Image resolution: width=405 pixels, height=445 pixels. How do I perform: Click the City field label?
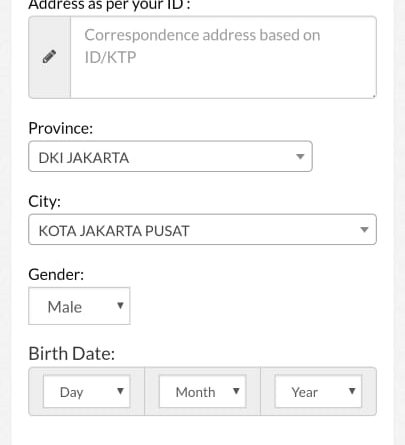point(45,201)
